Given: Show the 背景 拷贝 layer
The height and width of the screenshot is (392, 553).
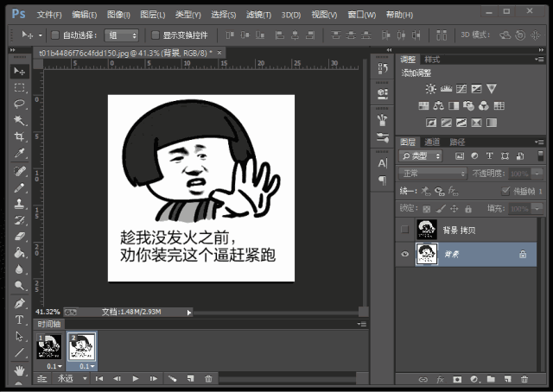Looking at the screenshot, I should point(405,230).
